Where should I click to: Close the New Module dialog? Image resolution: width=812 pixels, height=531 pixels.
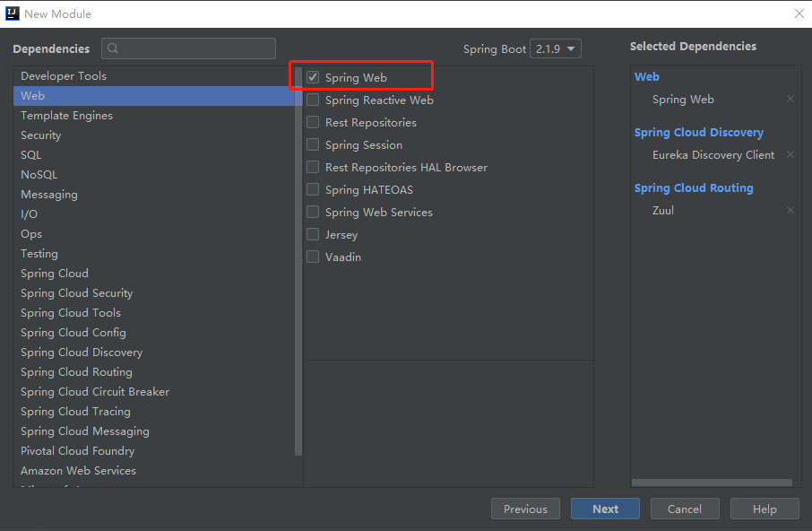[x=799, y=13]
